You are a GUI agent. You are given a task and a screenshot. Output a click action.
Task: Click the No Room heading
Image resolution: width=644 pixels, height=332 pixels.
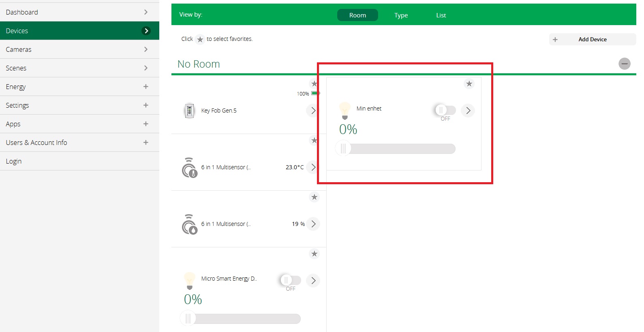pyautogui.click(x=199, y=64)
